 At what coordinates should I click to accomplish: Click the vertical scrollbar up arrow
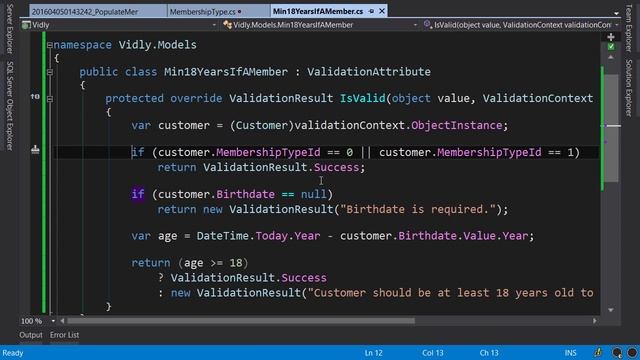point(611,58)
